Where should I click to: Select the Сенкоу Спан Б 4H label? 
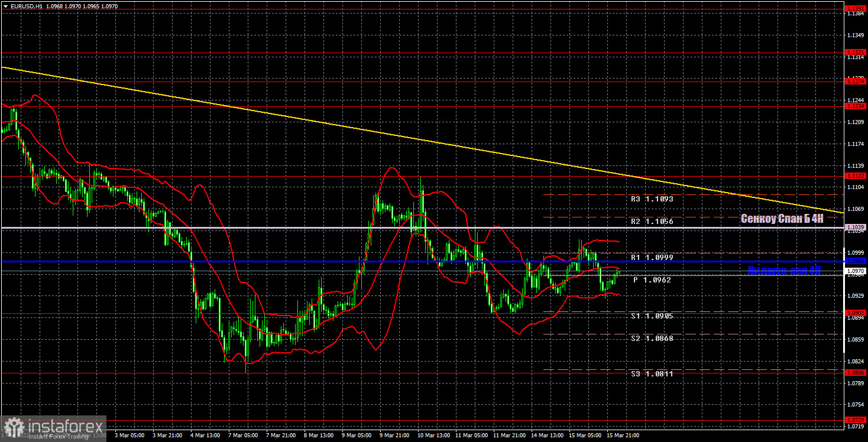[782, 219]
